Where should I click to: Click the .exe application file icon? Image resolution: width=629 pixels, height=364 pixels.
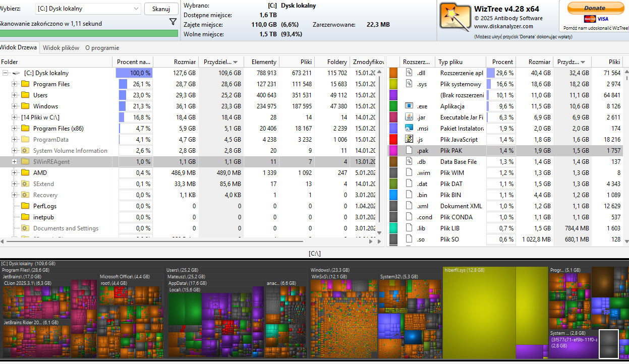[409, 106]
